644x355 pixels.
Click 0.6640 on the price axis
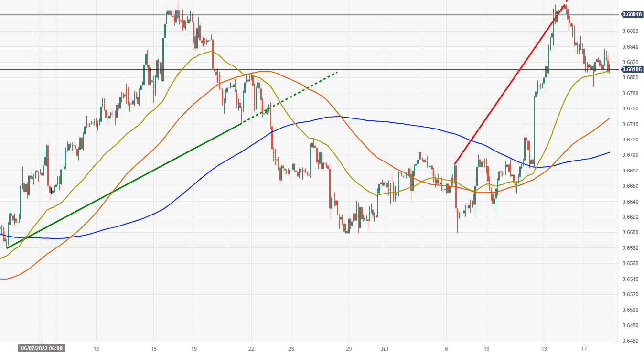point(631,202)
